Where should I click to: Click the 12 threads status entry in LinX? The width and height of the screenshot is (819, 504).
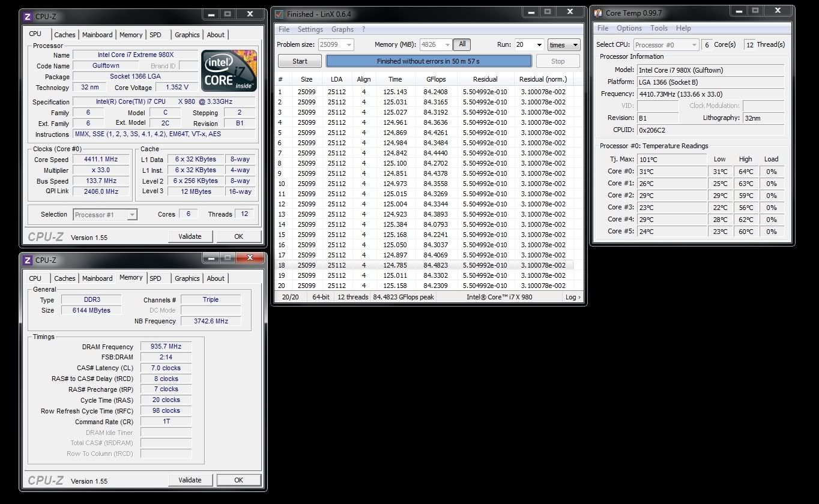353,297
